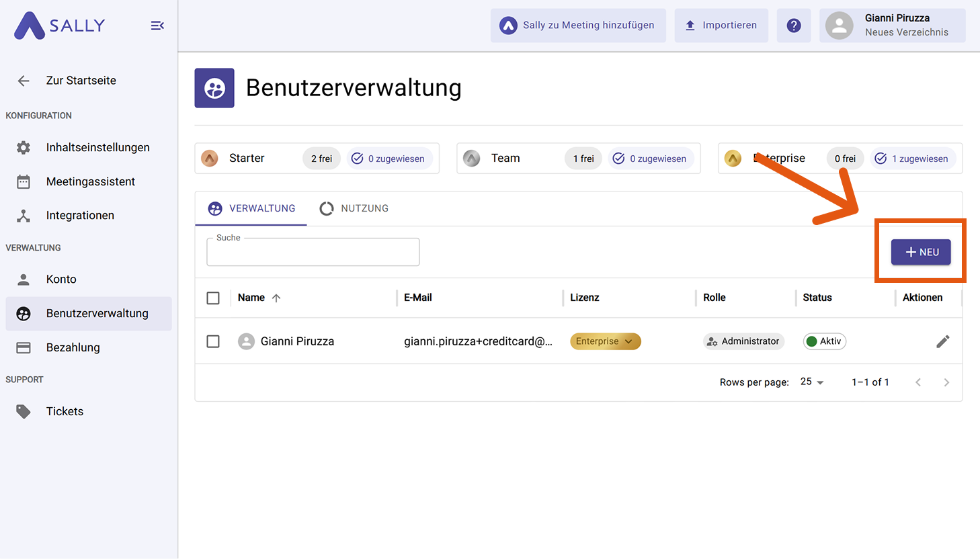The width and height of the screenshot is (980, 559).
Task: Click the Inhaltseinstellungen gear icon
Action: click(x=24, y=147)
